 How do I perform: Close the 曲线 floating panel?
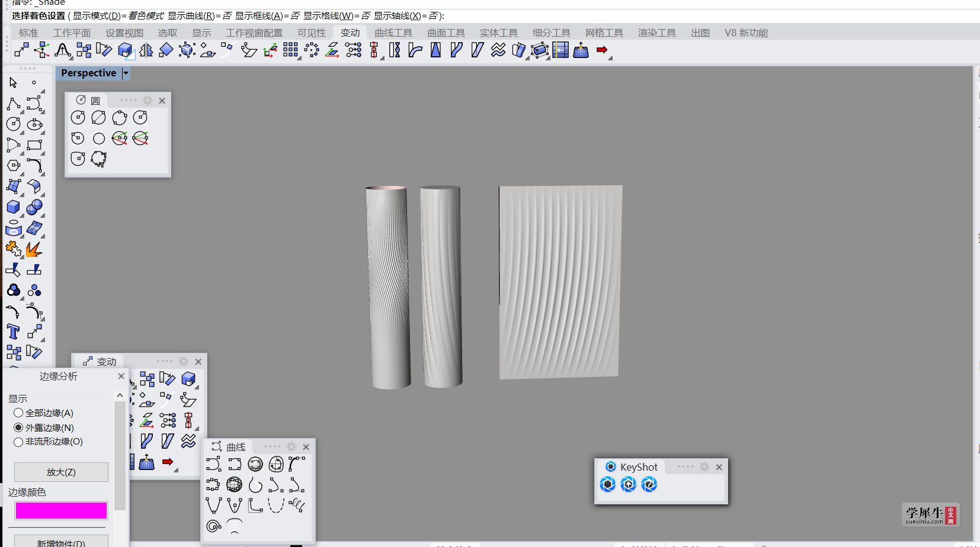point(306,447)
